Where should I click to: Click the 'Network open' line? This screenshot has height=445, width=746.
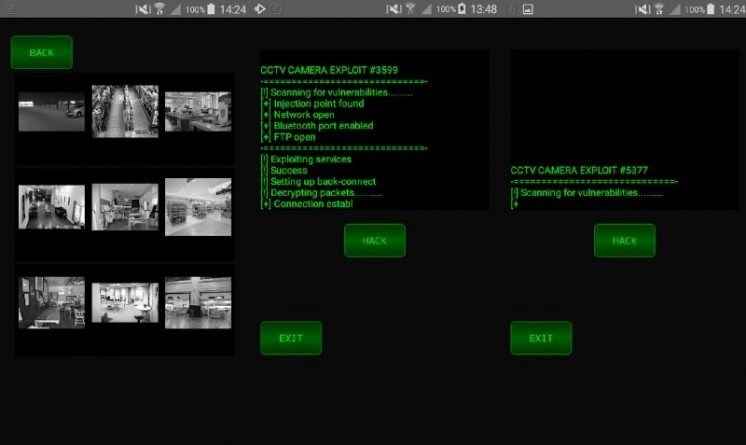coord(297,115)
